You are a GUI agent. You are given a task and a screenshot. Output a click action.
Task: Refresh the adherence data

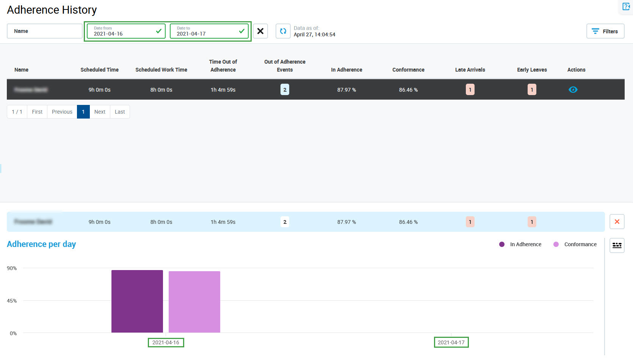283,31
